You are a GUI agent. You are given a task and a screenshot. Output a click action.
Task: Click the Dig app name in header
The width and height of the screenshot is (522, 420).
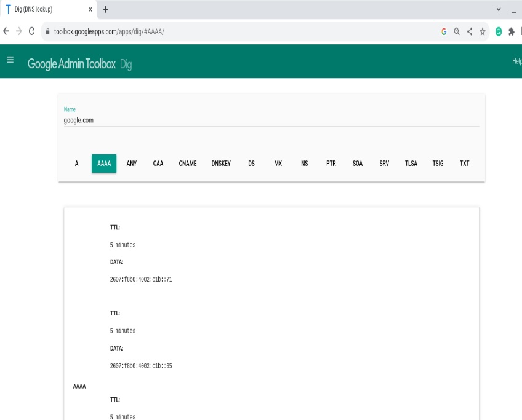pyautogui.click(x=126, y=64)
